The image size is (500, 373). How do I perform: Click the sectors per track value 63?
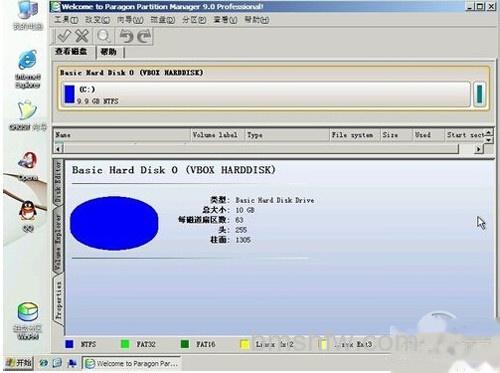239,220
